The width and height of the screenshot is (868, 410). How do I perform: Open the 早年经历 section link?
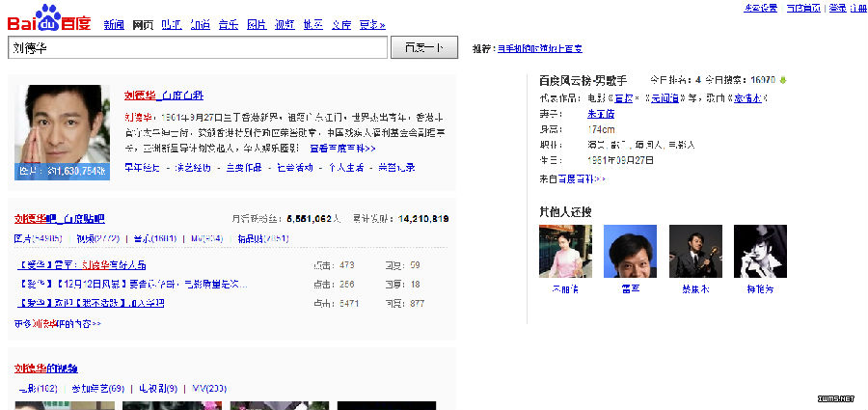pos(143,167)
